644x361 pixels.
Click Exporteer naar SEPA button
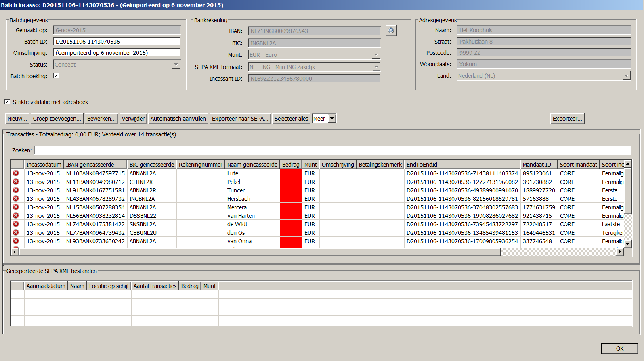(240, 119)
